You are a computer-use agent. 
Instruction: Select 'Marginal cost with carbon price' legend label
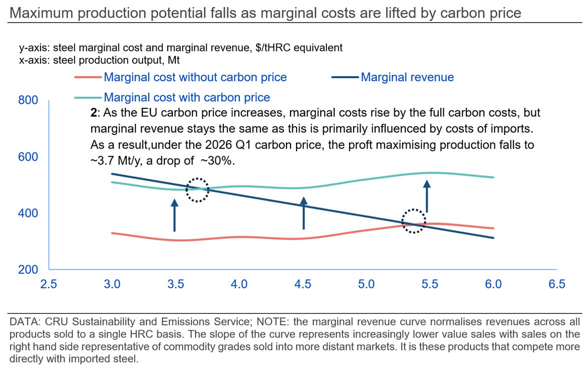187,98
